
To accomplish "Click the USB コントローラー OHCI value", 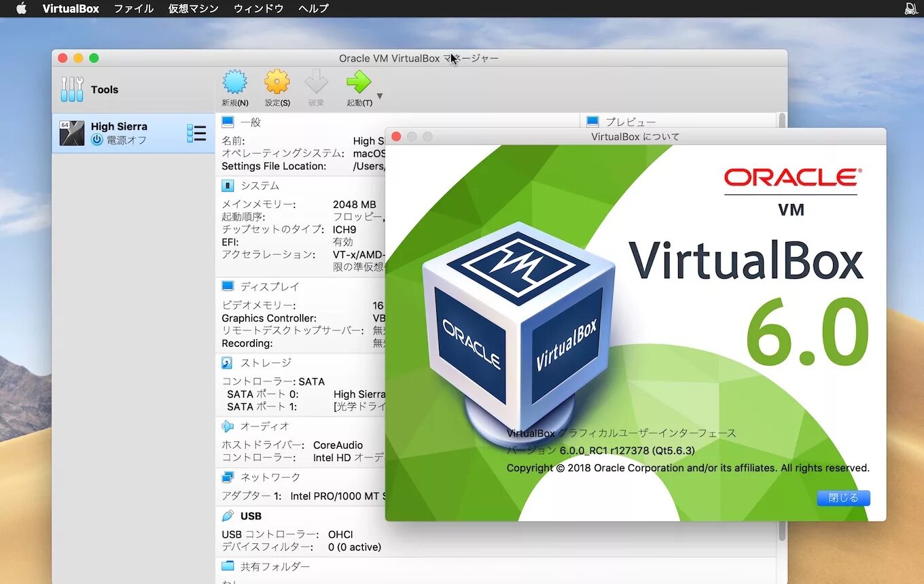I will pyautogui.click(x=340, y=534).
